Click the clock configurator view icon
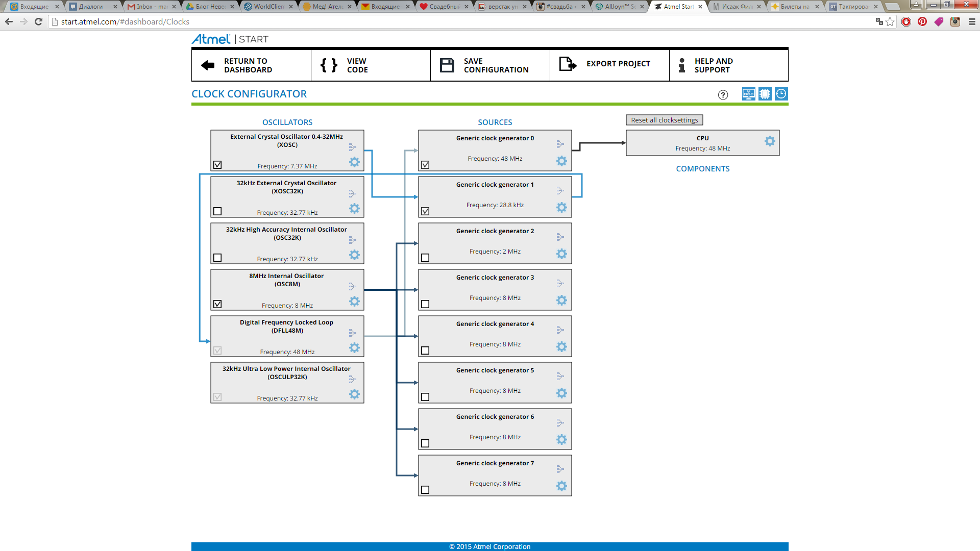Screen dimensions: 980x551 tap(781, 94)
